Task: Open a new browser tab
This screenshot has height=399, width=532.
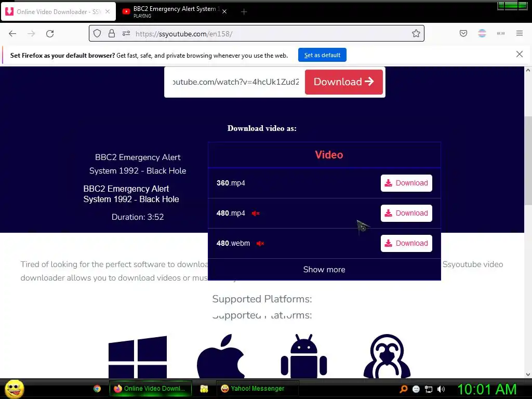Action: point(244,12)
